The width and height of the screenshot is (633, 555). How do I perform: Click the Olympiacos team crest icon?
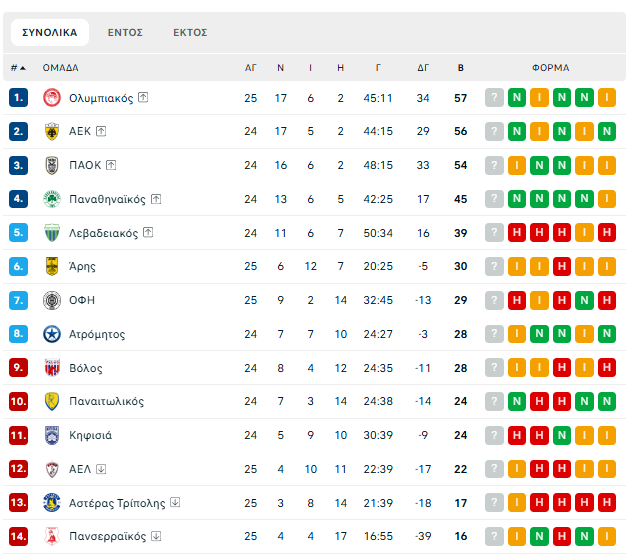pos(52,98)
